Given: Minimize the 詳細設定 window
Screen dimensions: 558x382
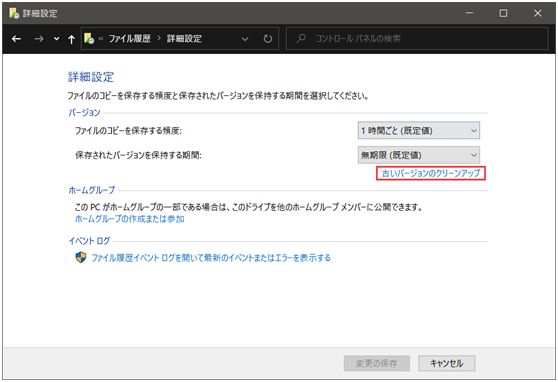Looking at the screenshot, I should click(470, 13).
